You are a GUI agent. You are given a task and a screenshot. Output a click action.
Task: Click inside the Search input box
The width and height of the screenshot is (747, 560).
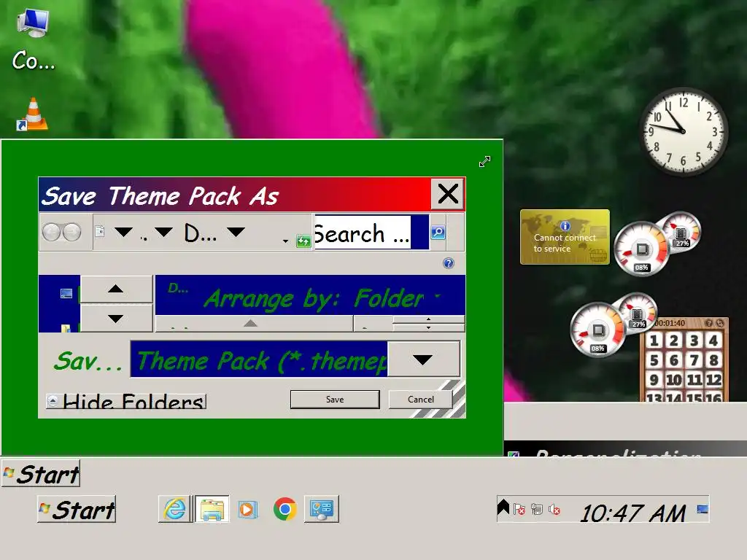point(362,233)
